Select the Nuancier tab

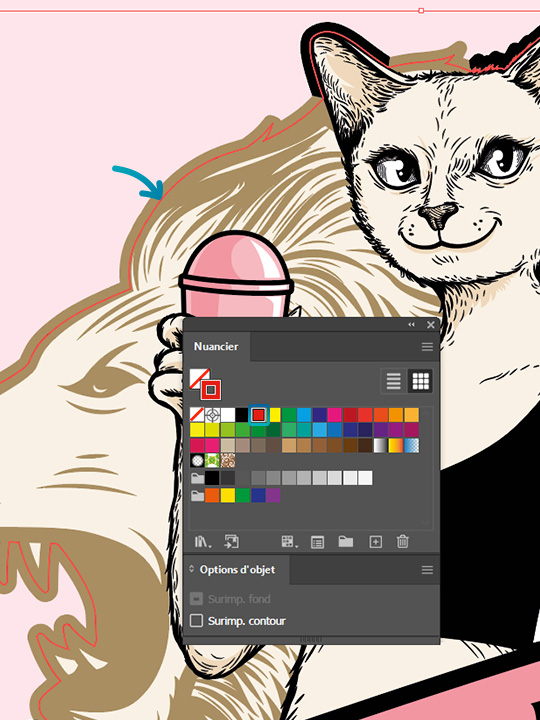coord(216,346)
